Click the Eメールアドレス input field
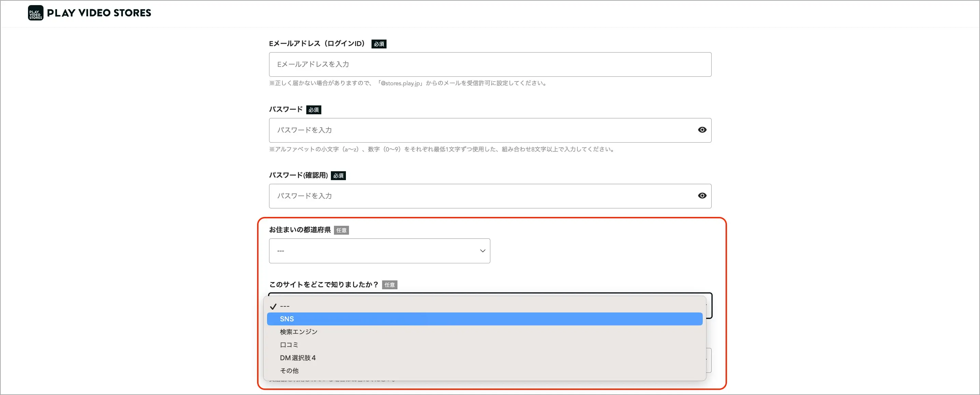This screenshot has height=395, width=980. pos(490,64)
